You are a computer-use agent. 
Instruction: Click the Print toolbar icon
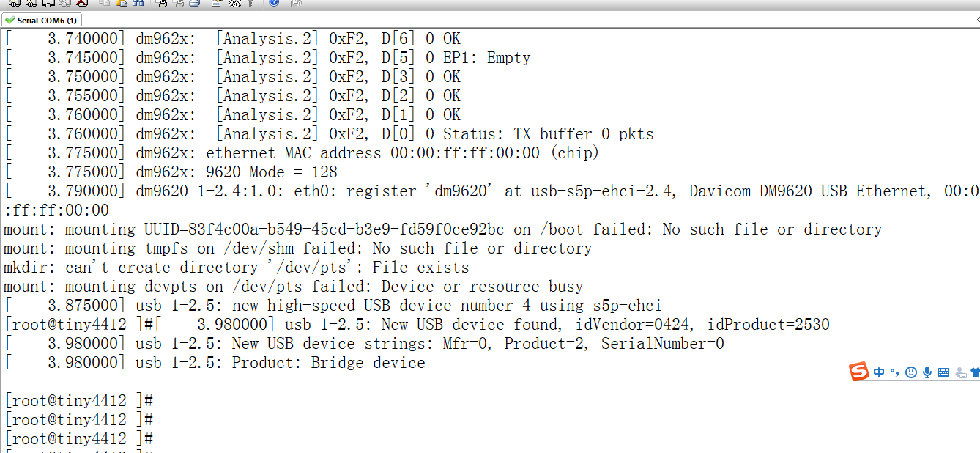(163, 3)
